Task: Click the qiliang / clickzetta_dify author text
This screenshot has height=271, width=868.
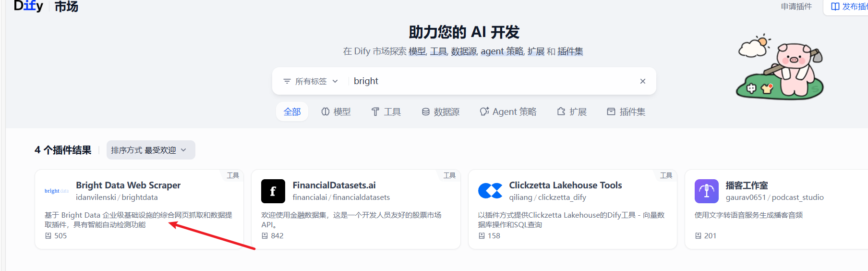Action: pyautogui.click(x=547, y=197)
